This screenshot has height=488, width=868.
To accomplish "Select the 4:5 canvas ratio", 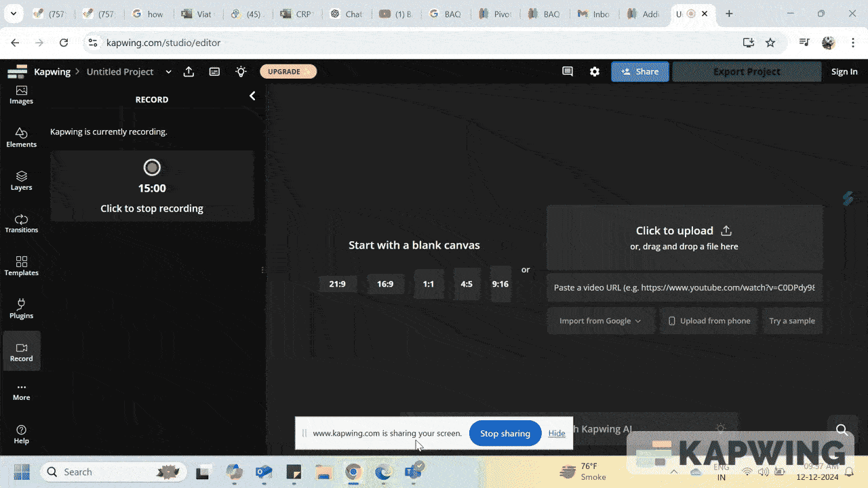I will [x=467, y=284].
